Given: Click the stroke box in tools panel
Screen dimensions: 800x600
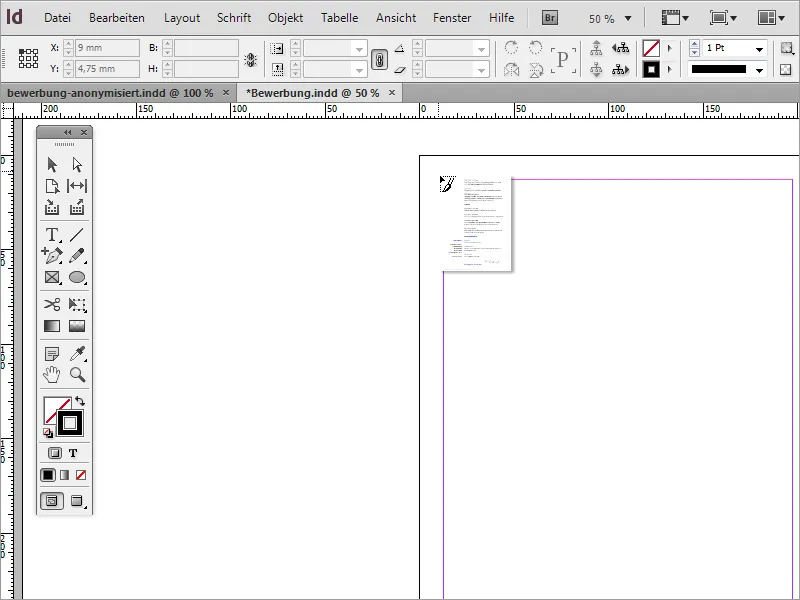Looking at the screenshot, I should [x=70, y=423].
